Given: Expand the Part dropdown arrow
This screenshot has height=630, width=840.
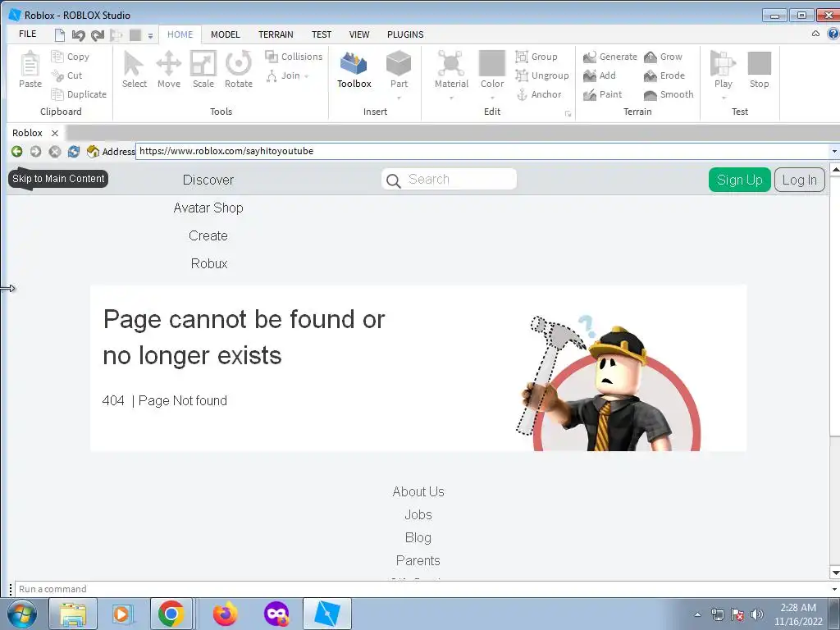Looking at the screenshot, I should click(399, 98).
